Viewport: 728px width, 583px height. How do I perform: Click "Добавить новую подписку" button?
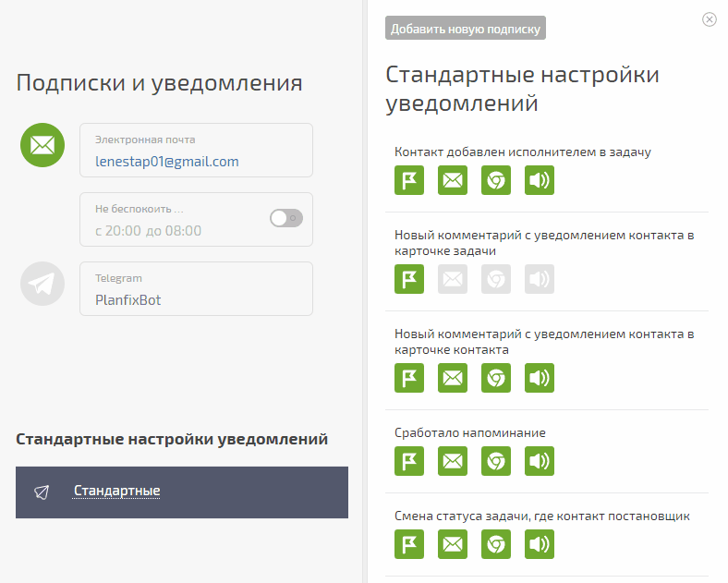(x=466, y=28)
